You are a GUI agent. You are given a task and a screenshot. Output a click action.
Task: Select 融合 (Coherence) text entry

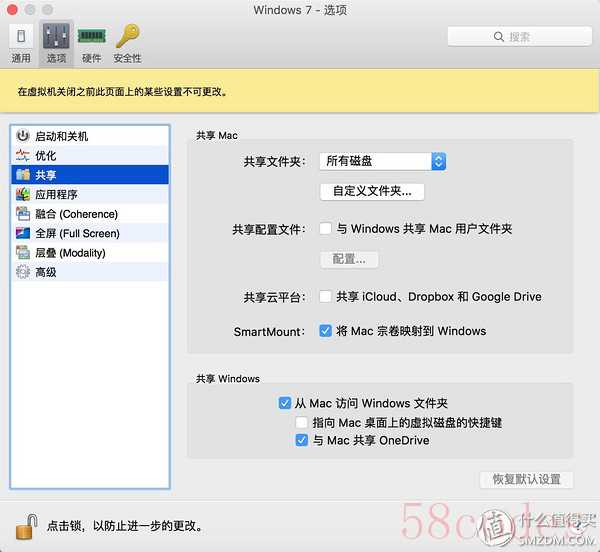pyautogui.click(x=76, y=214)
